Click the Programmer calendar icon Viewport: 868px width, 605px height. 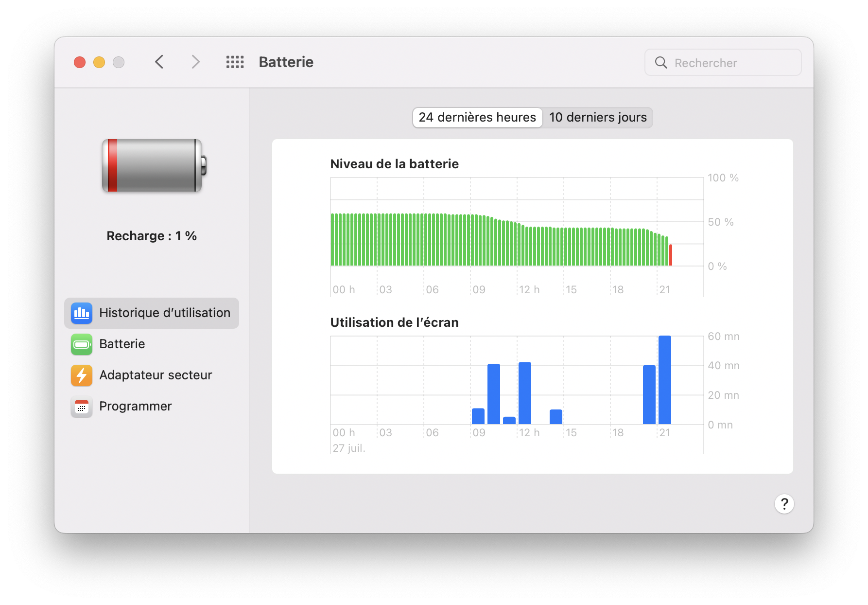pyautogui.click(x=81, y=407)
